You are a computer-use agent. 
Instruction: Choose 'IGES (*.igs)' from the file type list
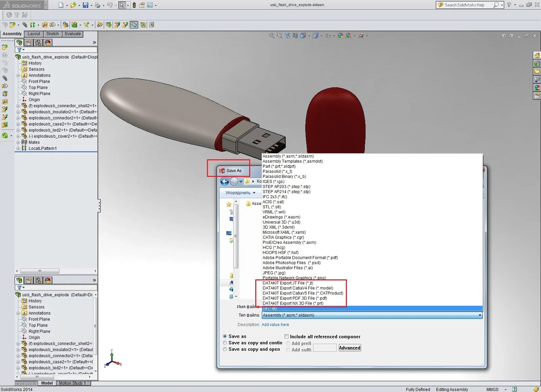click(274, 182)
